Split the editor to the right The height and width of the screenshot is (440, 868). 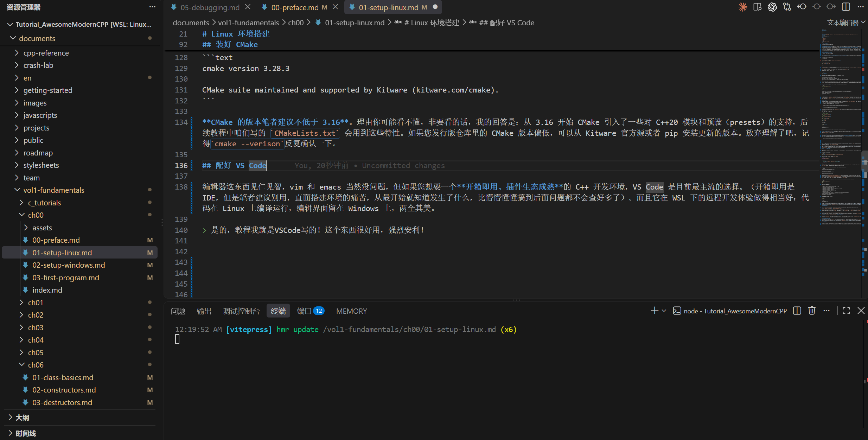[x=846, y=7]
